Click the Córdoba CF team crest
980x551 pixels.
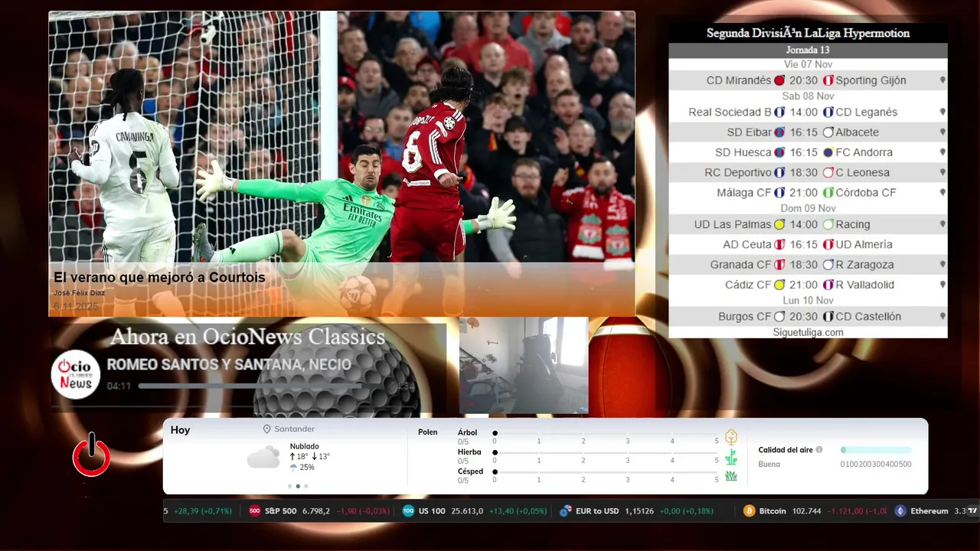pos(828,193)
